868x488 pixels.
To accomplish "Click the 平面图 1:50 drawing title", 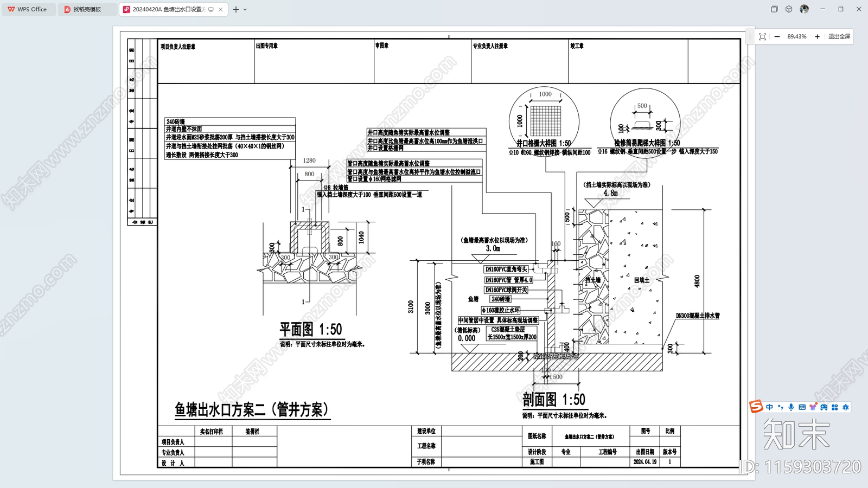I will click(x=311, y=330).
